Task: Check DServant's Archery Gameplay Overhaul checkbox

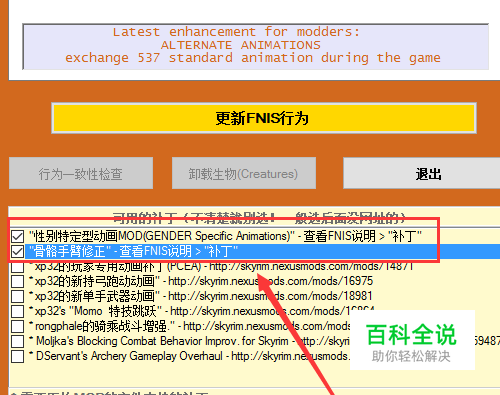Action: point(17,356)
